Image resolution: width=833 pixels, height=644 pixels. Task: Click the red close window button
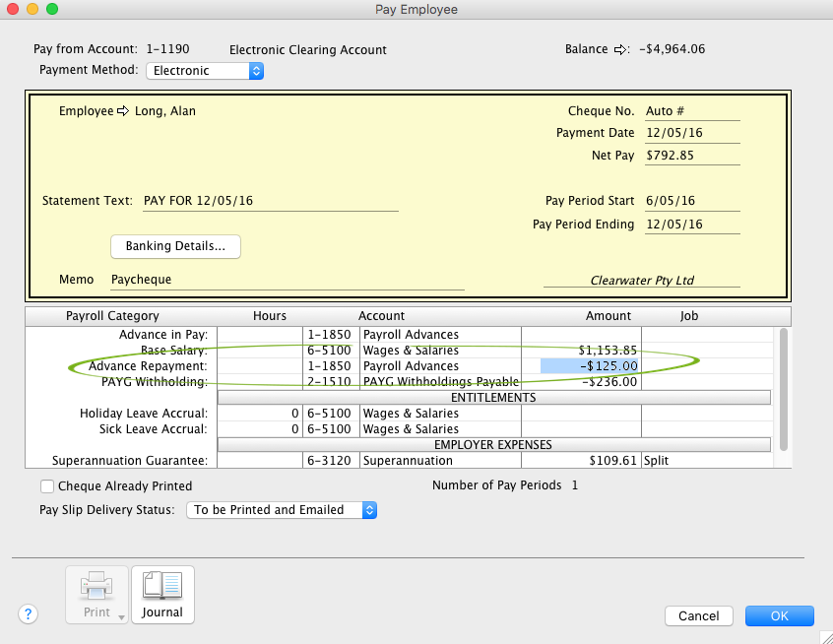click(13, 9)
